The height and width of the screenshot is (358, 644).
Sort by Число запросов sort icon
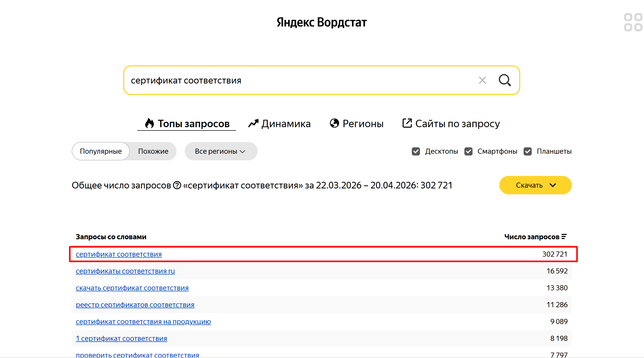tap(564, 236)
